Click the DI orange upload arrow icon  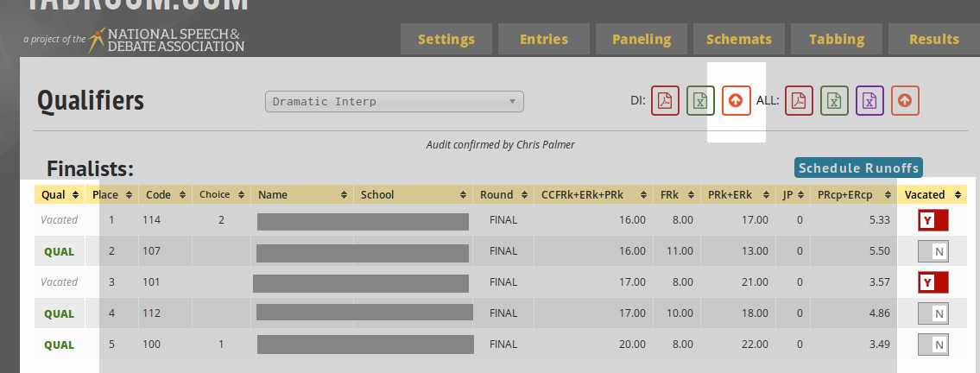[736, 101]
